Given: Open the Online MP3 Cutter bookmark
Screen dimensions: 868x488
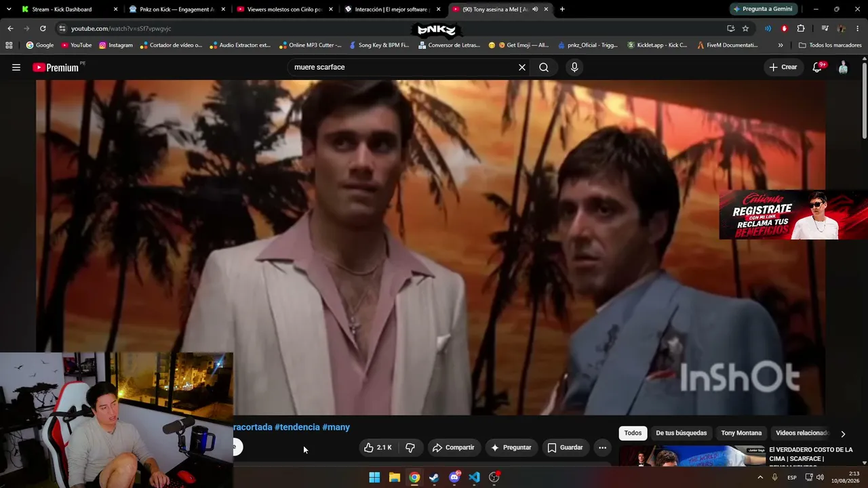Looking at the screenshot, I should [310, 45].
